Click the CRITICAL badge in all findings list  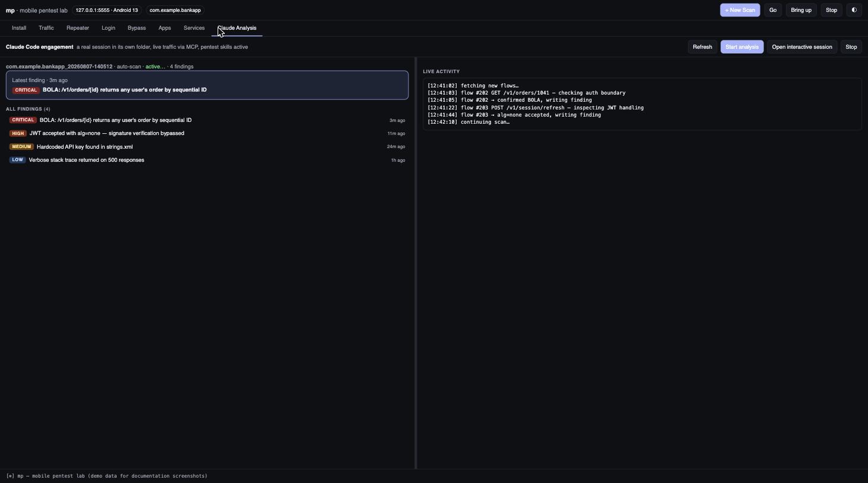[23, 120]
